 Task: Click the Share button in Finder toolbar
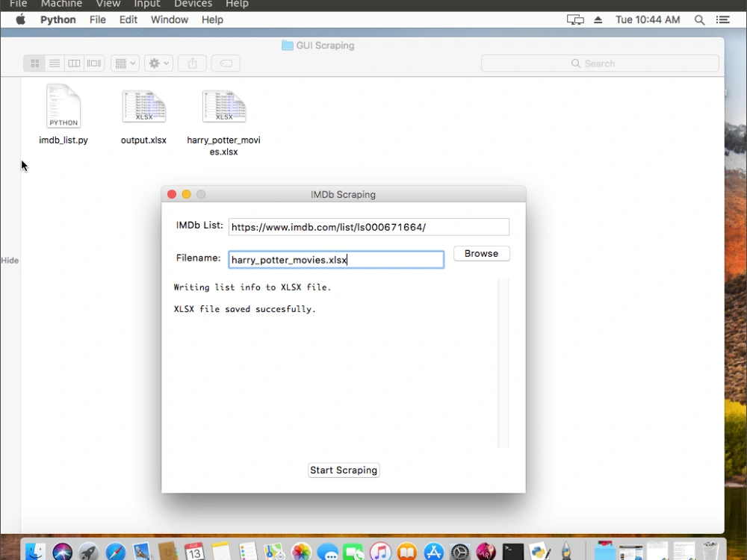click(x=192, y=63)
